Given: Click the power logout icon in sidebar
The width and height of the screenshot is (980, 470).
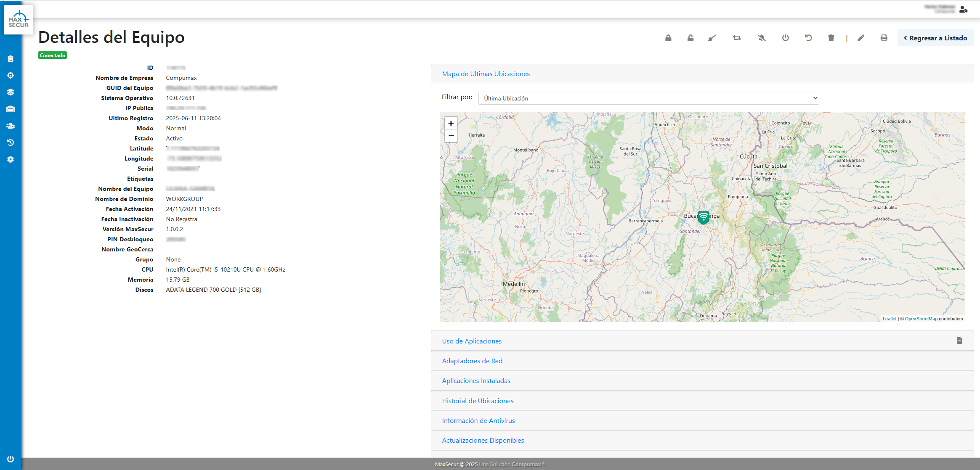Looking at the screenshot, I should (x=11, y=459).
